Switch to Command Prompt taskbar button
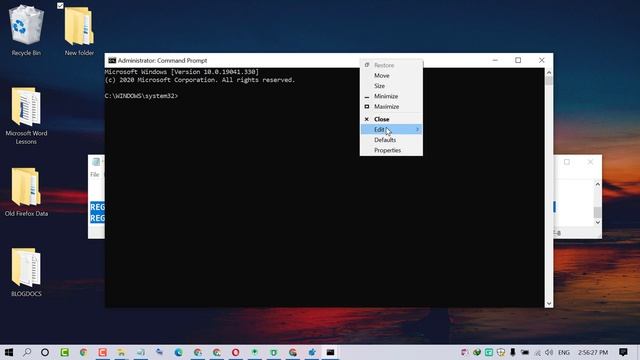Image resolution: width=640 pixels, height=360 pixels. coord(330,352)
